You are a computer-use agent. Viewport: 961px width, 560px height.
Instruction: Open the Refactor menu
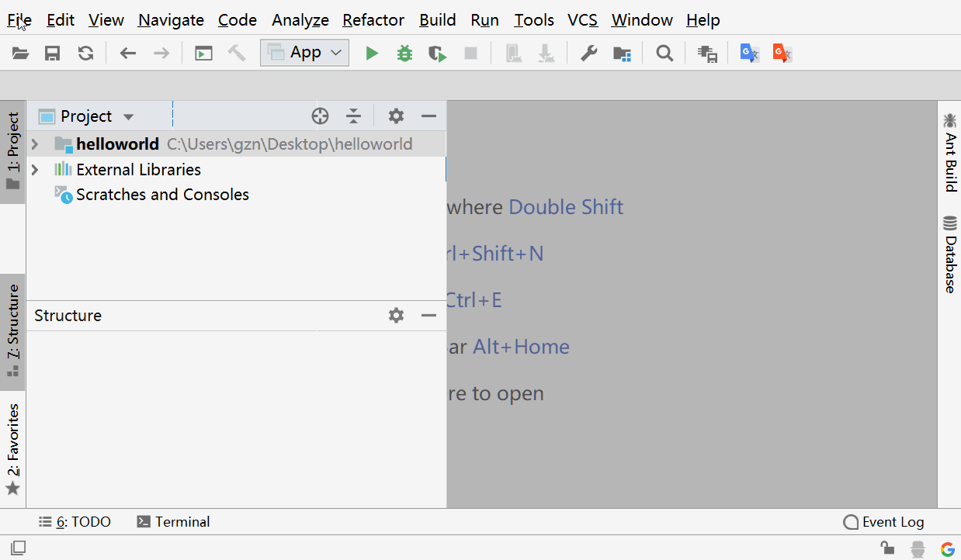point(373,20)
